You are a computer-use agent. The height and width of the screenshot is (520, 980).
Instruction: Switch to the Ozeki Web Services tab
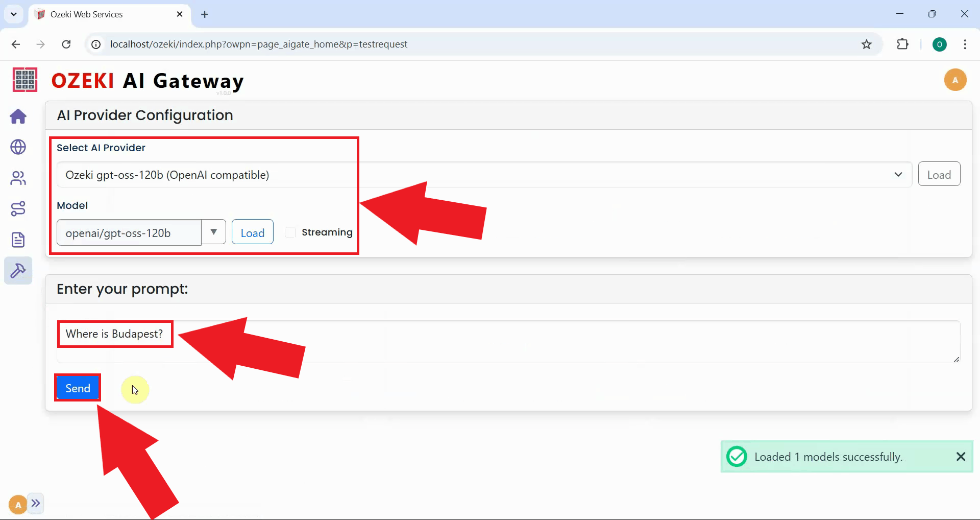point(87,14)
